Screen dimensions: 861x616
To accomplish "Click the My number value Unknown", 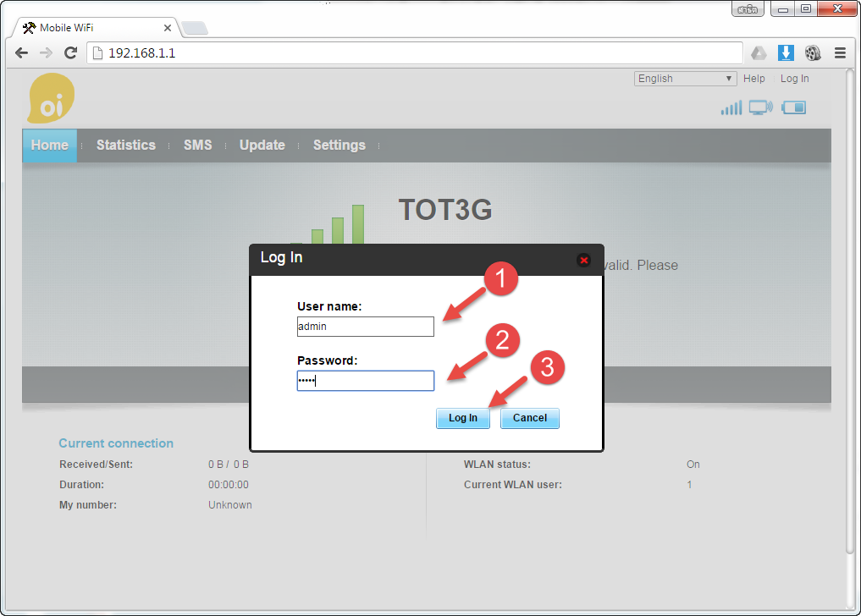I will point(230,505).
